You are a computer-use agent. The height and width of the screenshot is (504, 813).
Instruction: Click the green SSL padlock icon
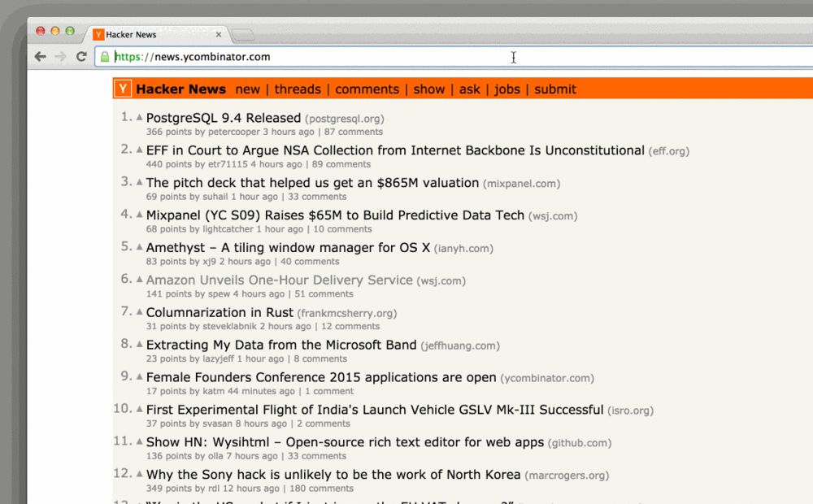105,57
